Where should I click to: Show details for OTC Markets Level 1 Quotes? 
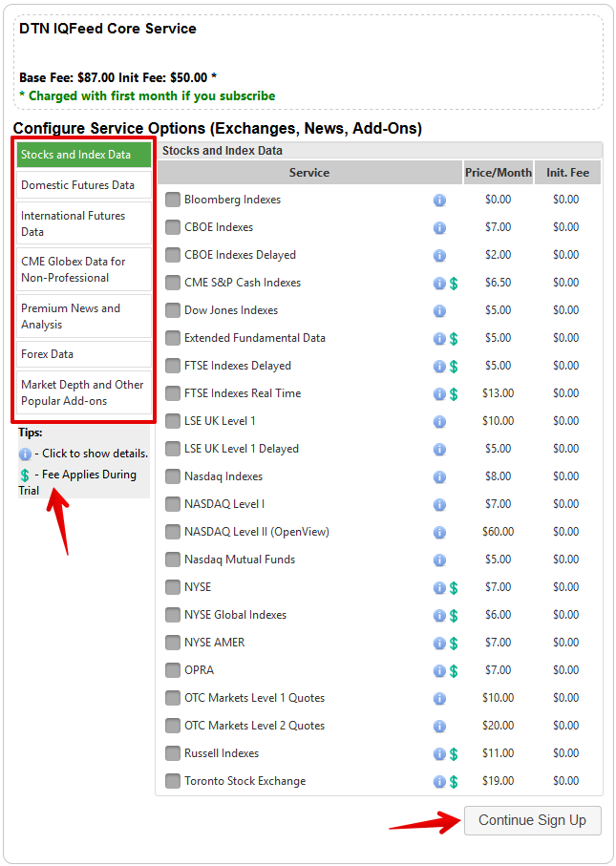click(x=439, y=698)
